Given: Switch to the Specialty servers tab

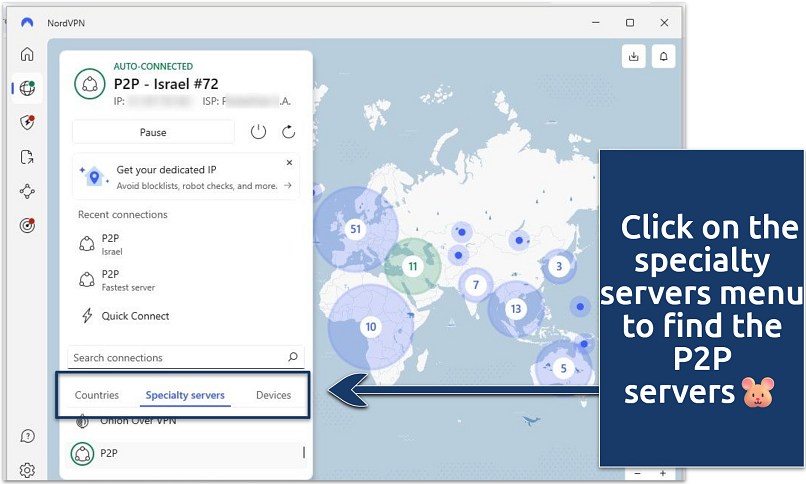Looking at the screenshot, I should coord(185,395).
